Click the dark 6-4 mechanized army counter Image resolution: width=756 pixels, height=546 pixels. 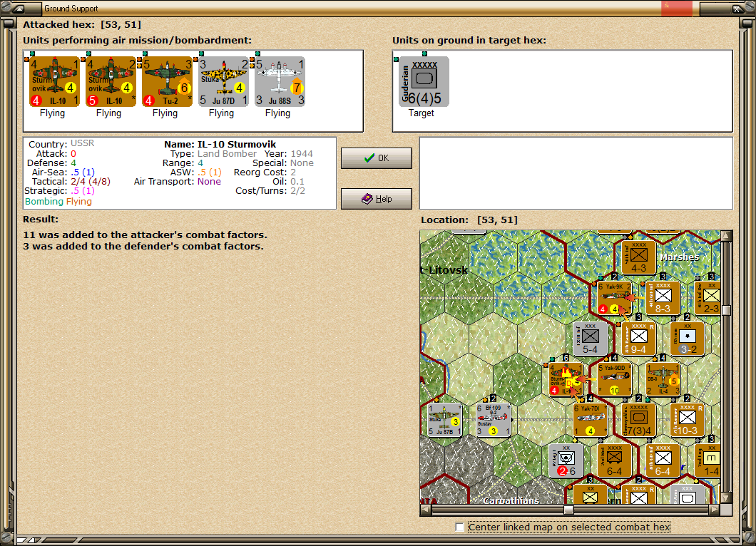(614, 460)
